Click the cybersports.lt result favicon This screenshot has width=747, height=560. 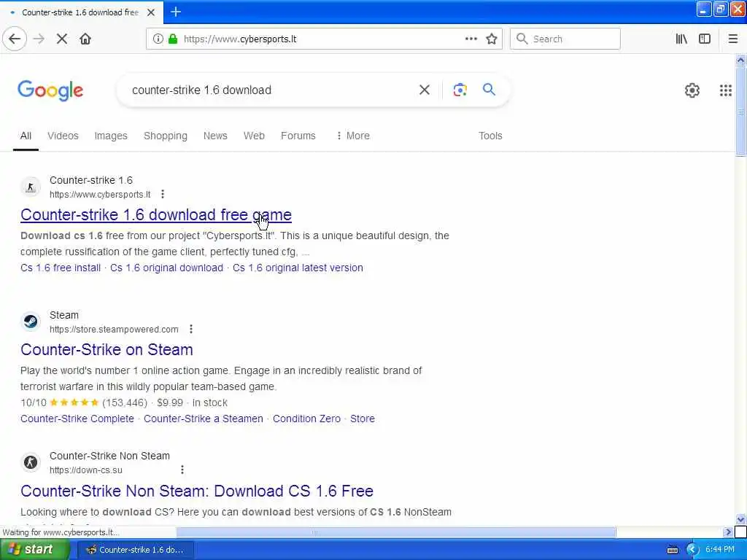(x=31, y=187)
